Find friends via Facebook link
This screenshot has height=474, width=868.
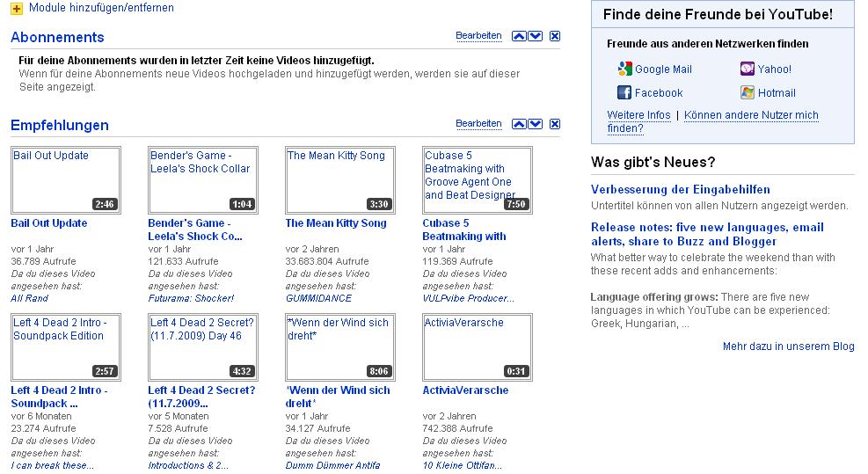659,93
